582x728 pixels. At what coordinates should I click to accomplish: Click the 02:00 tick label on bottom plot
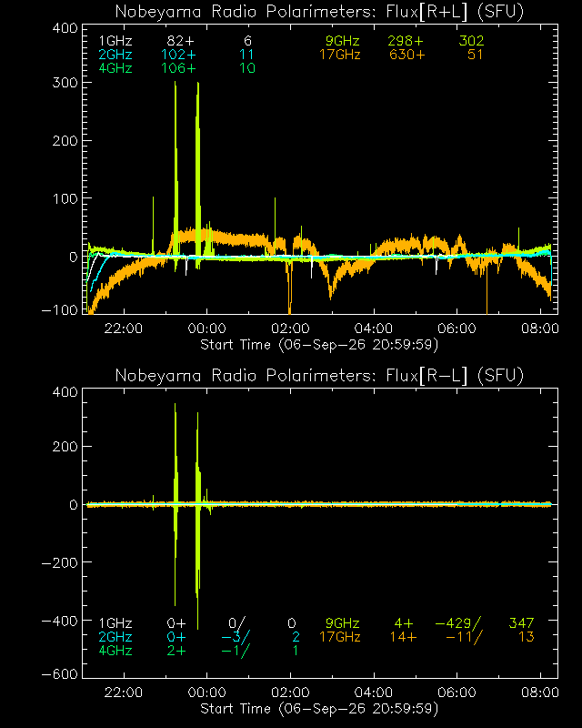(x=290, y=693)
